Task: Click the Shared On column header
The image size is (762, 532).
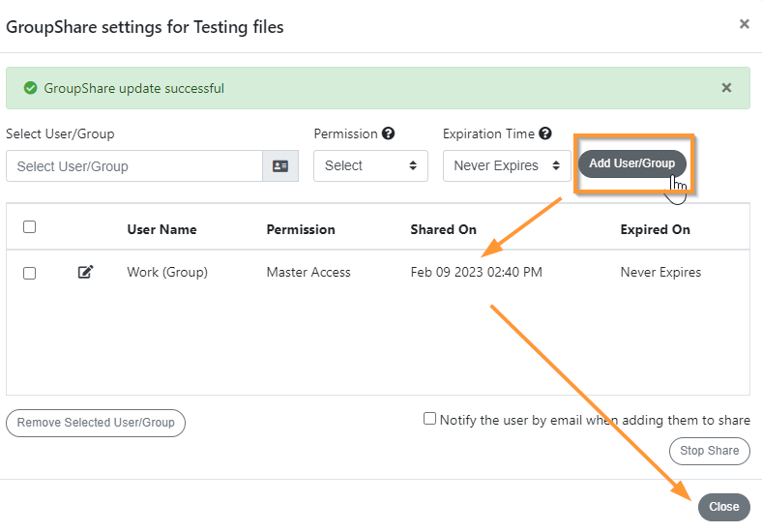Action: coord(443,229)
